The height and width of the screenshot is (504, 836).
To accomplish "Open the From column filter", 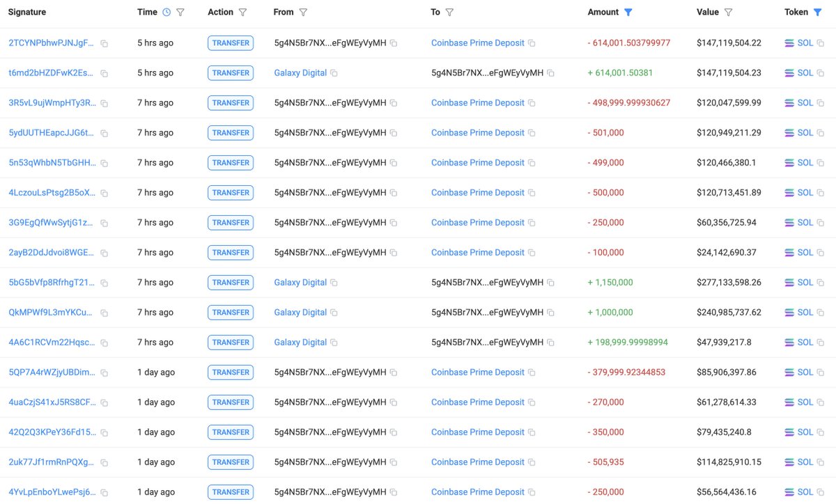I will (303, 12).
